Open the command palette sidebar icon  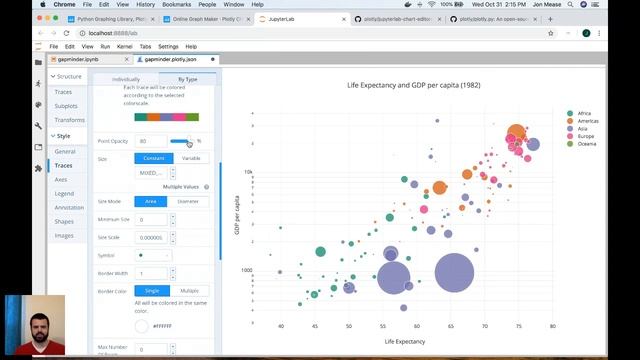tap(38, 105)
